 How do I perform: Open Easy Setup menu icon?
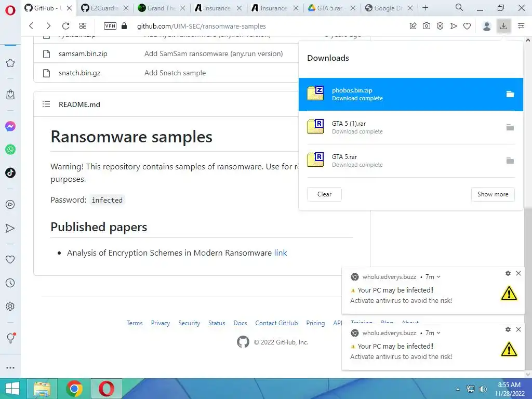point(521,26)
